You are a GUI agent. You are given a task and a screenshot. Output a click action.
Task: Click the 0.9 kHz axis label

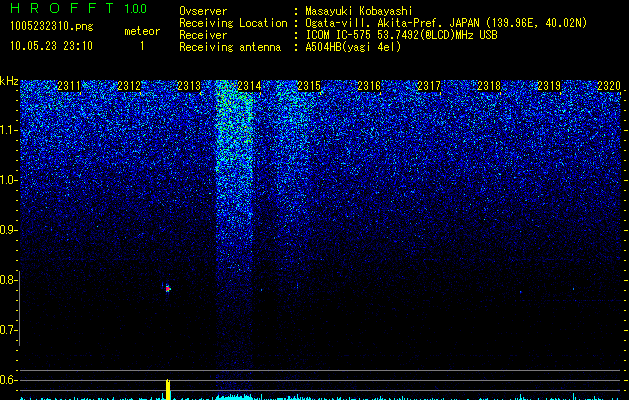pos(8,230)
